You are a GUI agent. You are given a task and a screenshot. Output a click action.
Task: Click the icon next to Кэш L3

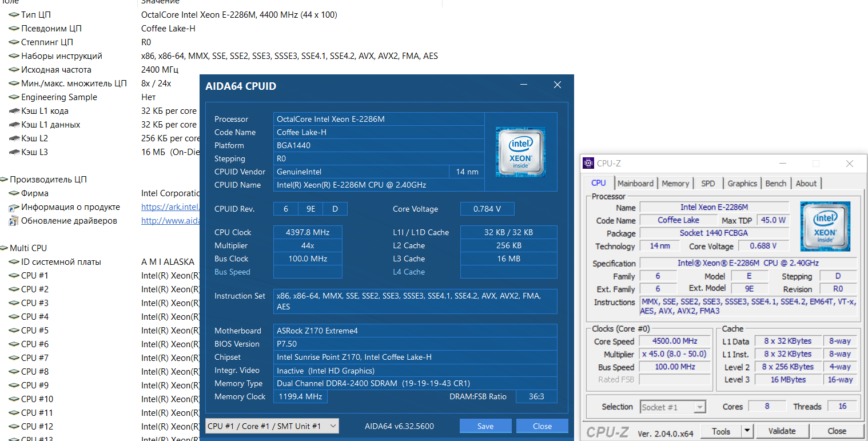click(x=14, y=152)
